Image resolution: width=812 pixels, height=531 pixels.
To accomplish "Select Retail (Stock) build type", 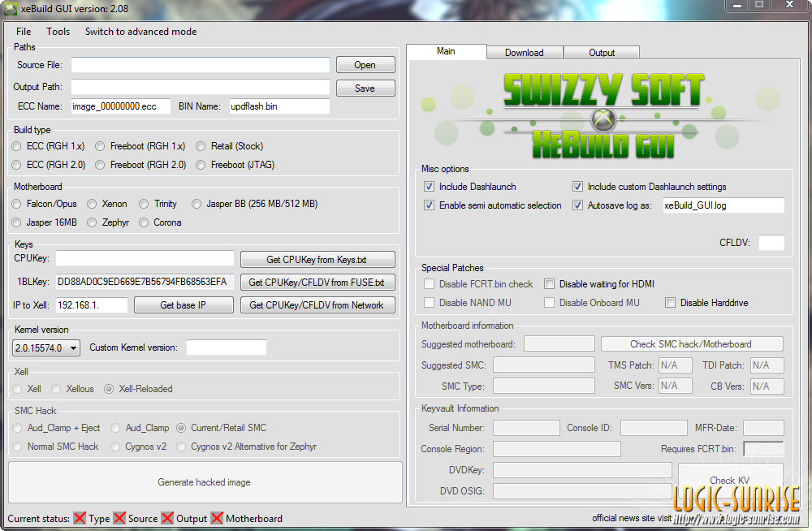I will click(x=230, y=146).
